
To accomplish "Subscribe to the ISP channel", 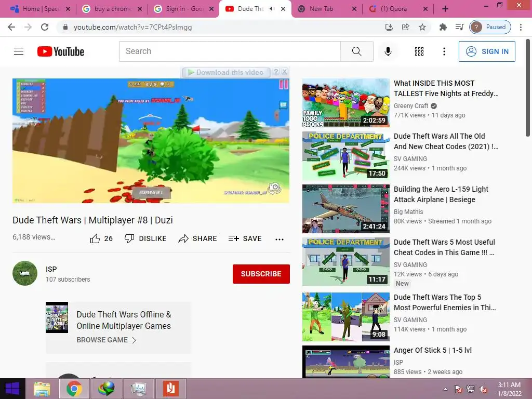I will point(261,274).
